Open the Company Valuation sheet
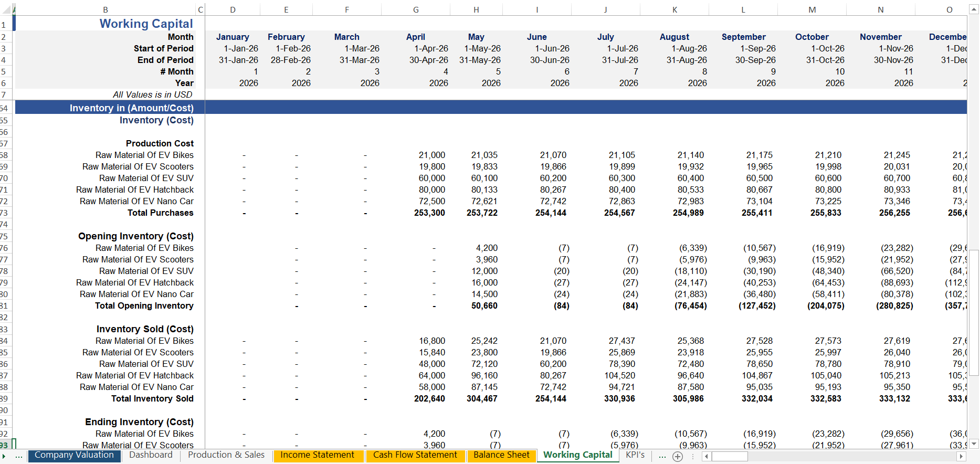This screenshot has height=464, width=980. click(74, 455)
